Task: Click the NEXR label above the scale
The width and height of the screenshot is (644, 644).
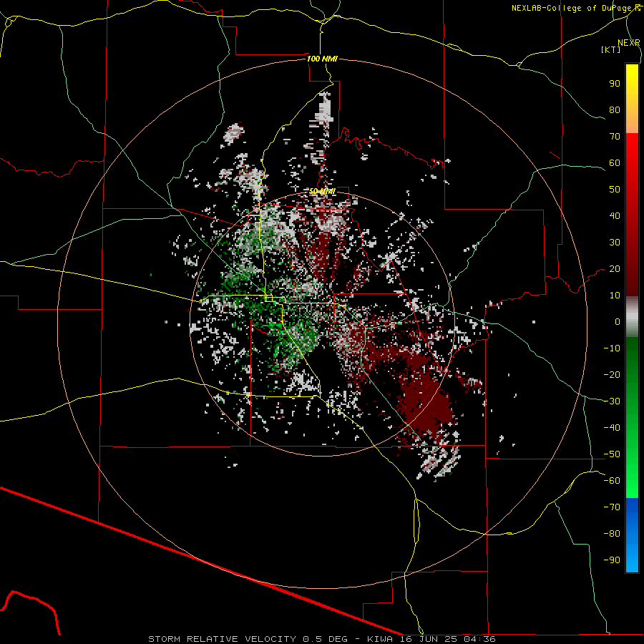Action: pyautogui.click(x=629, y=43)
